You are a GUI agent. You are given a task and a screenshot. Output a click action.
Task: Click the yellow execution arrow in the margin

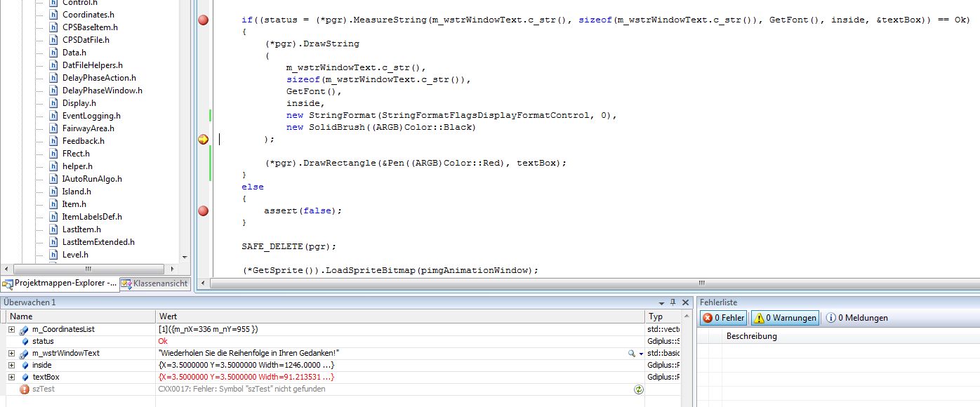(203, 140)
